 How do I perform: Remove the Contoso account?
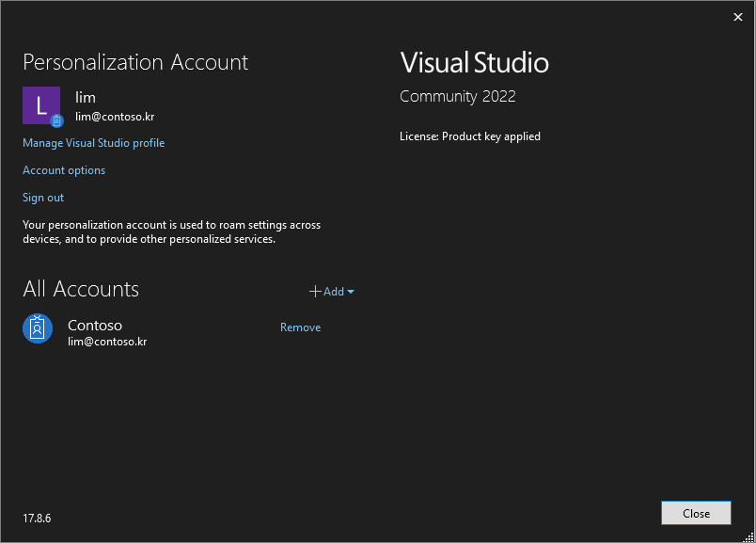300,327
